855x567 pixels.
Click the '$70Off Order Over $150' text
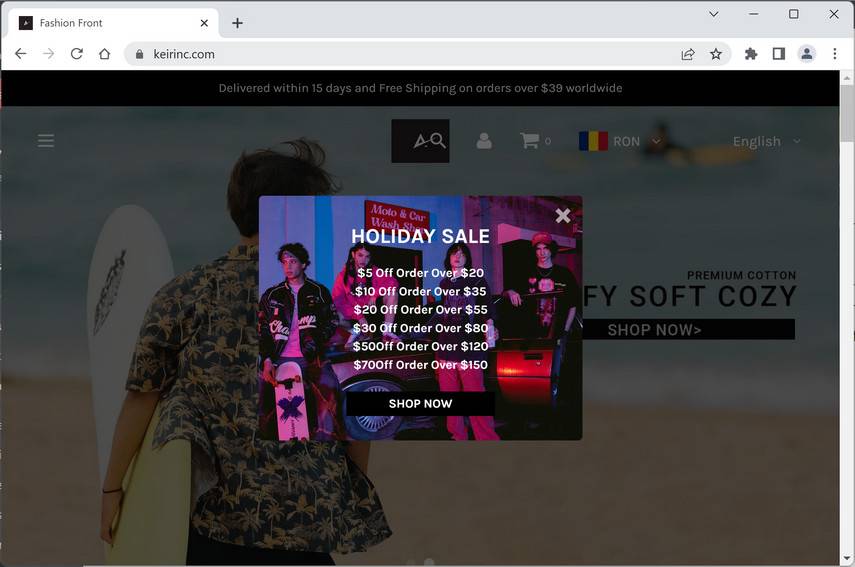tap(420, 365)
